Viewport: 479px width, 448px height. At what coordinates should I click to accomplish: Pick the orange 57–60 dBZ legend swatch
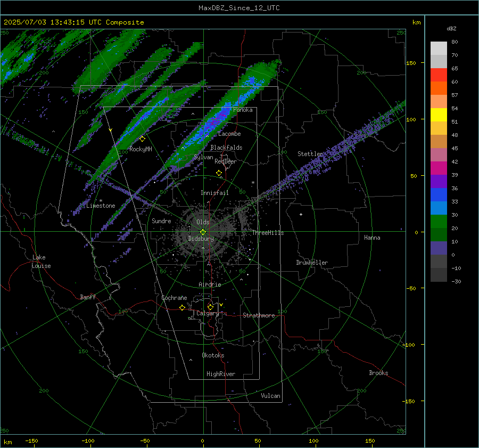pos(439,88)
